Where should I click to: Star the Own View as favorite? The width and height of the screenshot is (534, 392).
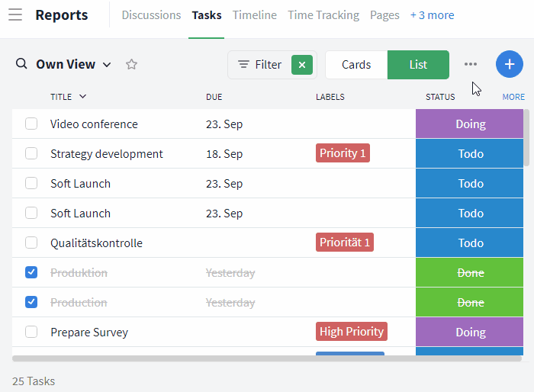(131, 64)
